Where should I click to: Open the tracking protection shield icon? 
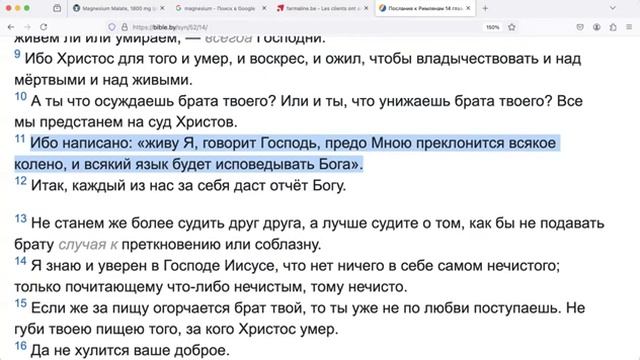click(111, 27)
